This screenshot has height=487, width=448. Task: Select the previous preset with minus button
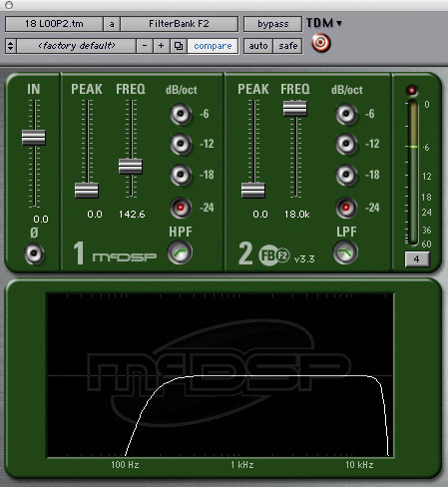tap(145, 46)
